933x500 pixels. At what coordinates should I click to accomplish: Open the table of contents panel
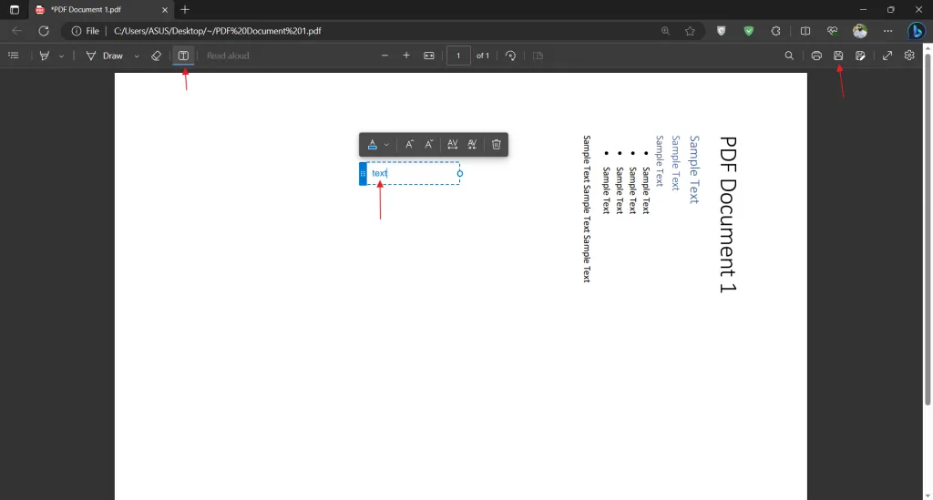pyautogui.click(x=13, y=55)
